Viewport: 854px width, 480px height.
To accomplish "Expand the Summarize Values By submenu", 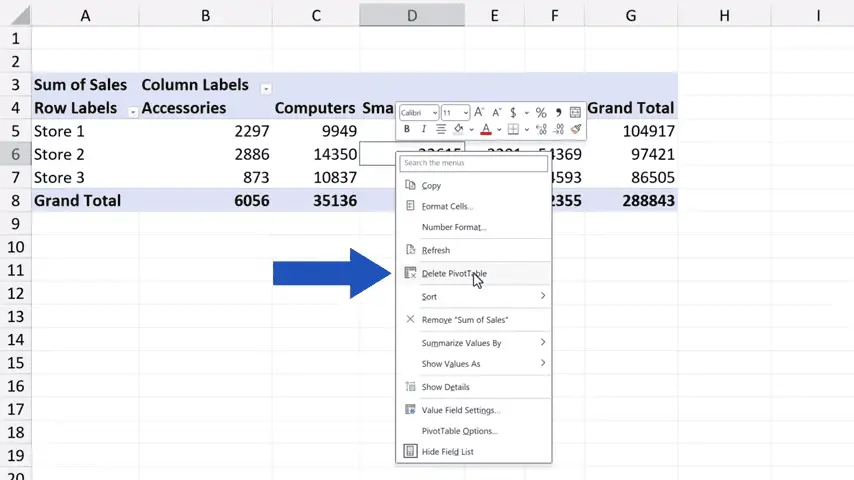I will 461,343.
